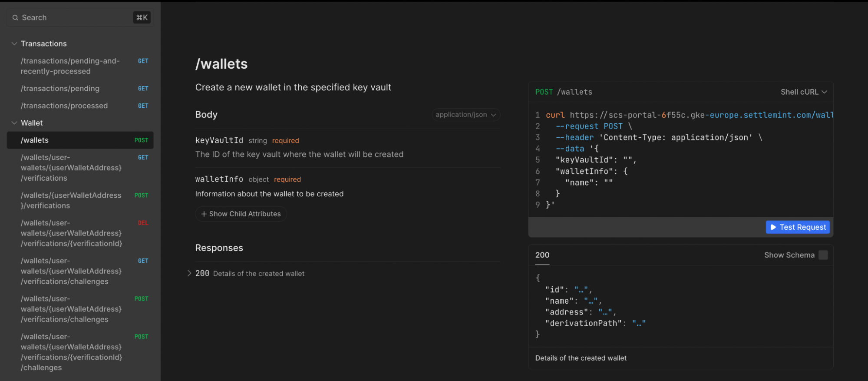Click the --header Content-Type code line

pyautogui.click(x=659, y=138)
